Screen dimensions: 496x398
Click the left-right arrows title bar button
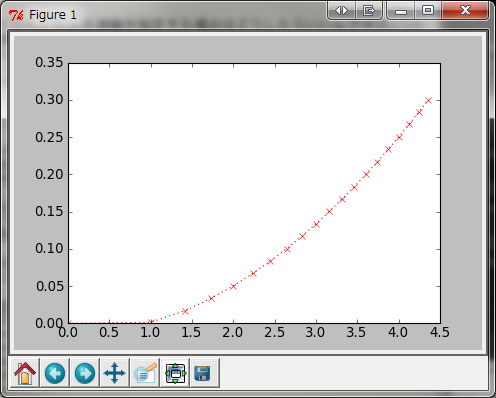[341, 11]
